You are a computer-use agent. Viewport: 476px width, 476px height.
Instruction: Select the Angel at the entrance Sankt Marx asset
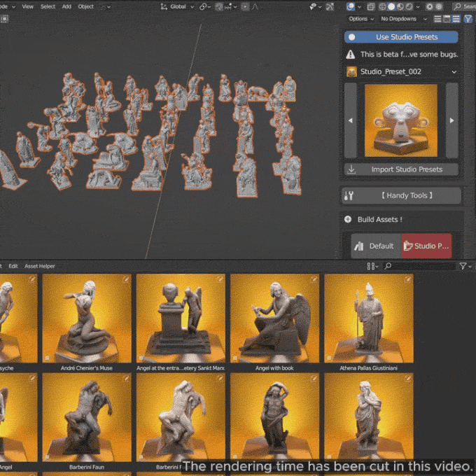pyautogui.click(x=181, y=318)
